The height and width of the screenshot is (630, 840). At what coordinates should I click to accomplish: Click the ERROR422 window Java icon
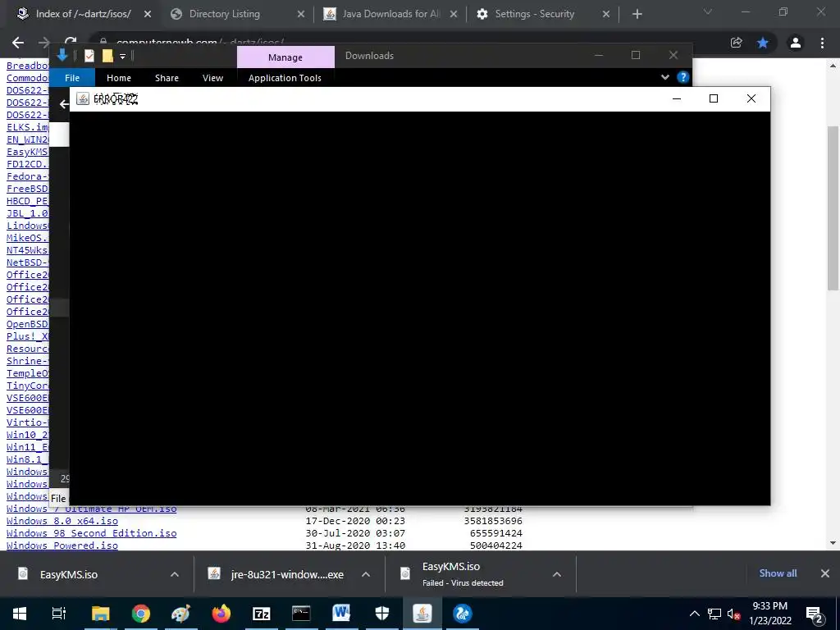point(83,98)
